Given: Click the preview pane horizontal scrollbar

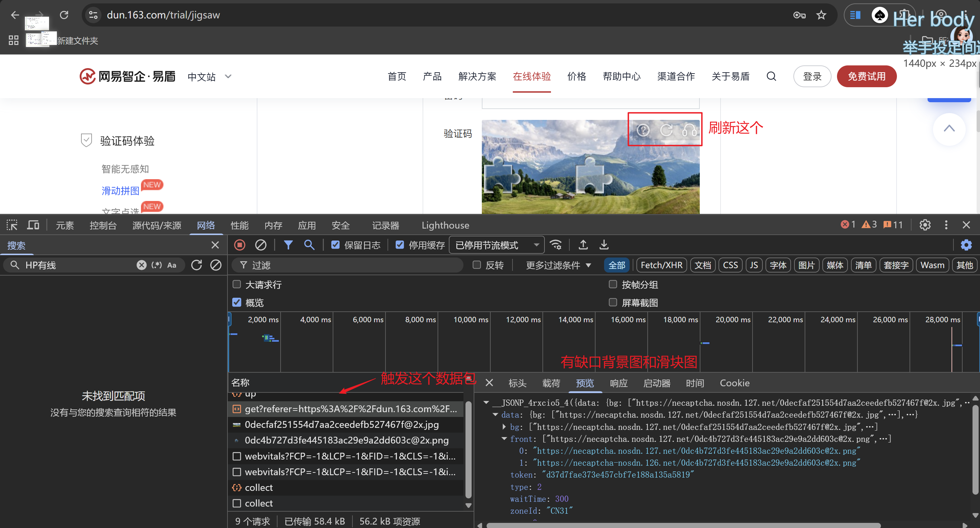Looking at the screenshot, I should click(x=684, y=525).
